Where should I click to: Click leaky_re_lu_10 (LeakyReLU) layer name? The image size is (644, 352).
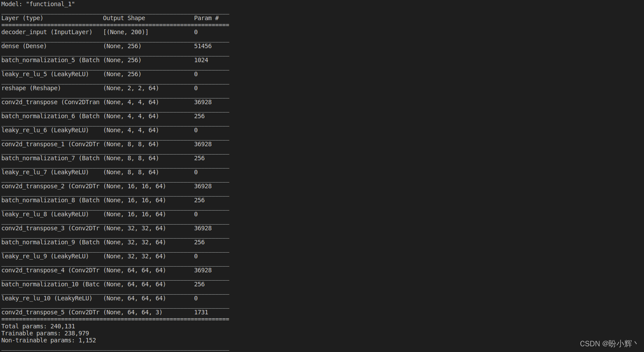pos(47,299)
